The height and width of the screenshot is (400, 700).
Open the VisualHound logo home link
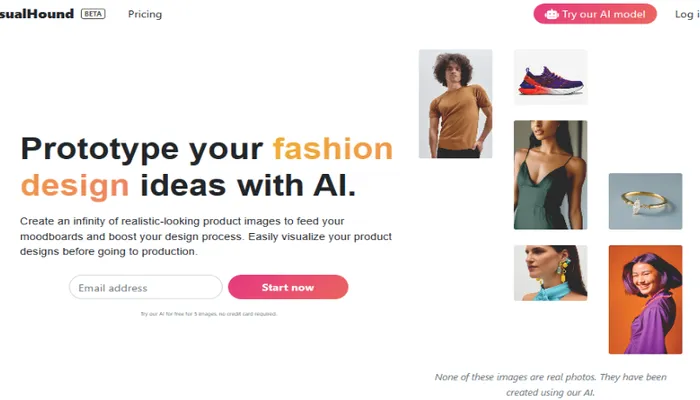37,14
